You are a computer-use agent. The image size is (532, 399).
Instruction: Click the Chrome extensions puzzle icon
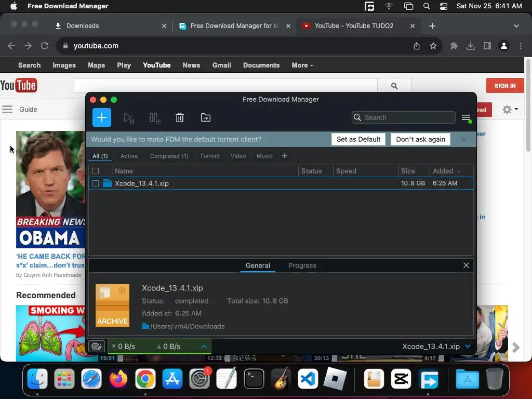coord(454,46)
